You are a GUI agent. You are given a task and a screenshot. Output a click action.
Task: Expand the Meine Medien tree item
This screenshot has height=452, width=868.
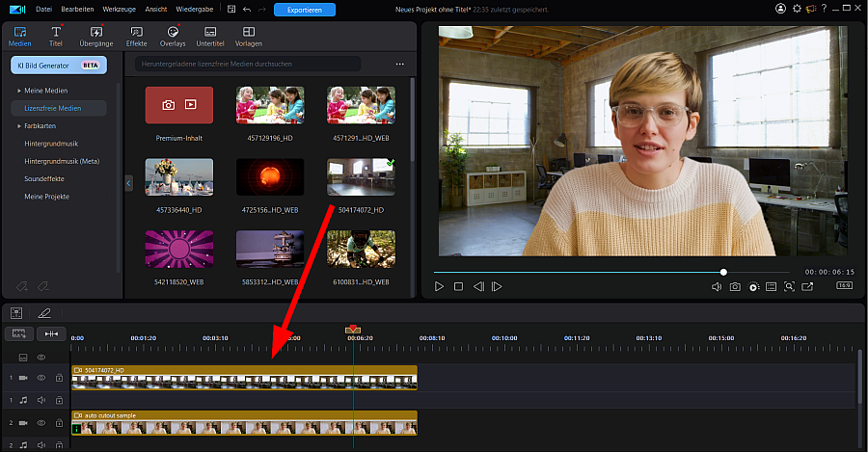click(19, 91)
